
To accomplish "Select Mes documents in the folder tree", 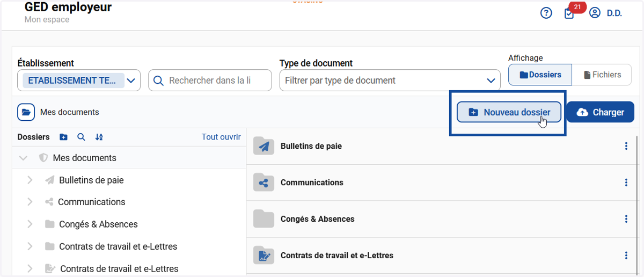I will coord(84,158).
